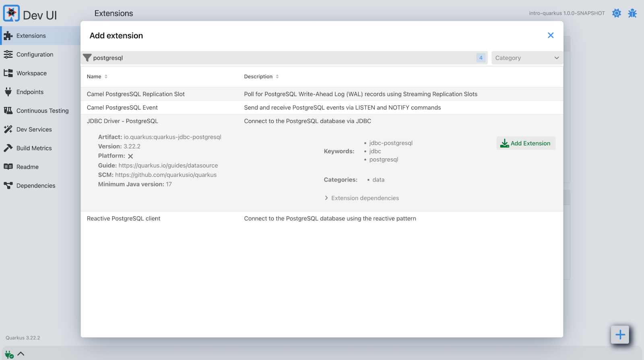This screenshot has width=644, height=360.
Task: Click the Extensions puzzle piece icon
Action: (x=8, y=36)
